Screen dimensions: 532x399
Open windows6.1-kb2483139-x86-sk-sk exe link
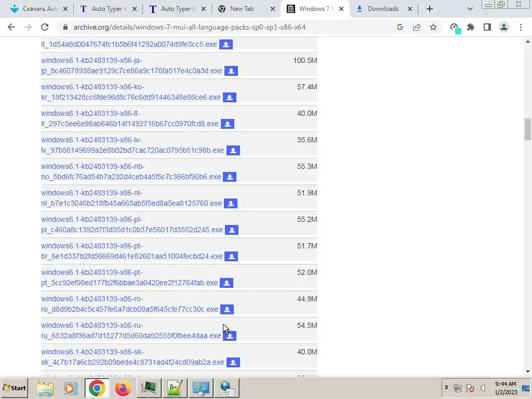click(x=132, y=357)
